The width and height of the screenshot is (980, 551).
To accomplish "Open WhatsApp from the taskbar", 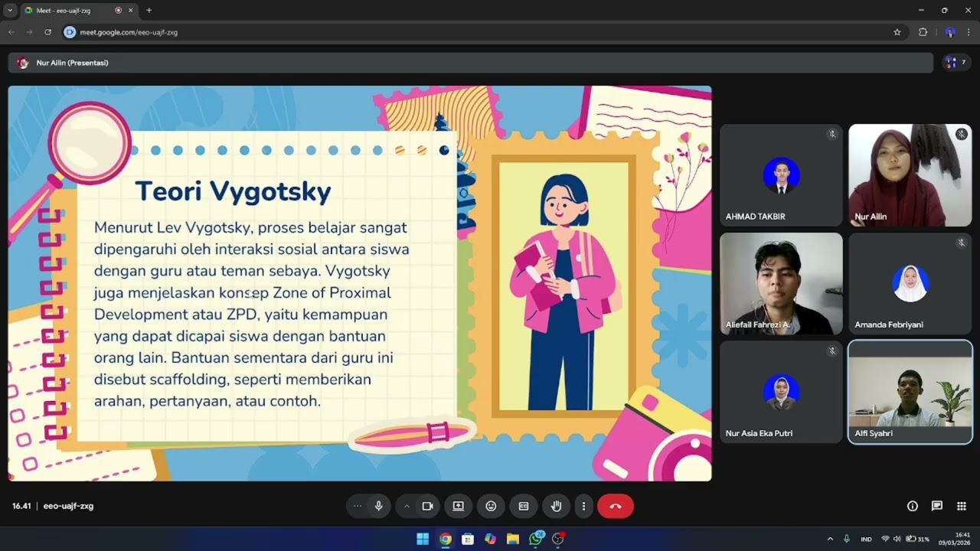I will pos(536,539).
